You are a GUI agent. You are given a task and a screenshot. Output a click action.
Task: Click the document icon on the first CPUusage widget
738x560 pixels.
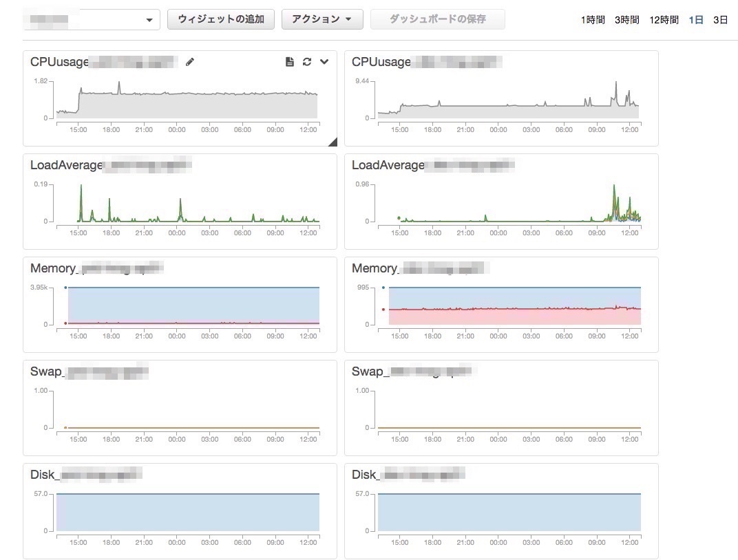click(x=290, y=62)
